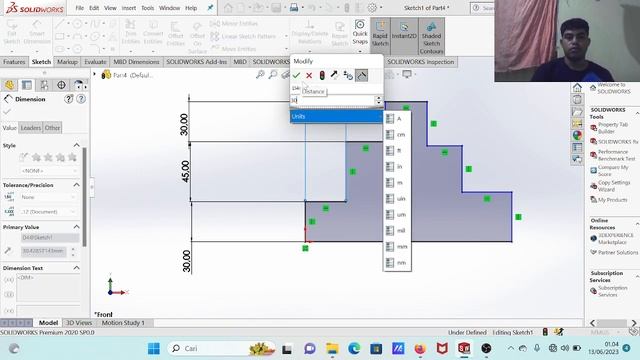Click the Modify dimension value input field
The image size is (640, 360).
coord(332,100)
